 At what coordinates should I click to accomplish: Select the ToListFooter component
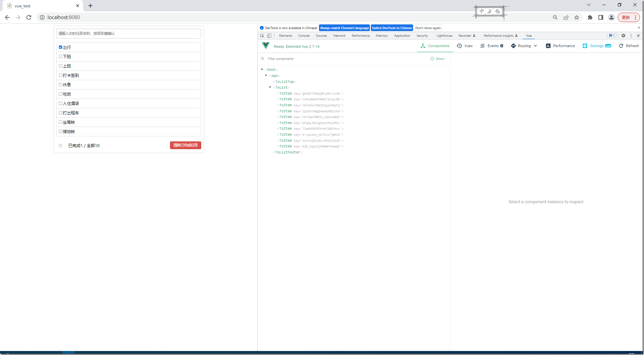pyautogui.click(x=288, y=152)
